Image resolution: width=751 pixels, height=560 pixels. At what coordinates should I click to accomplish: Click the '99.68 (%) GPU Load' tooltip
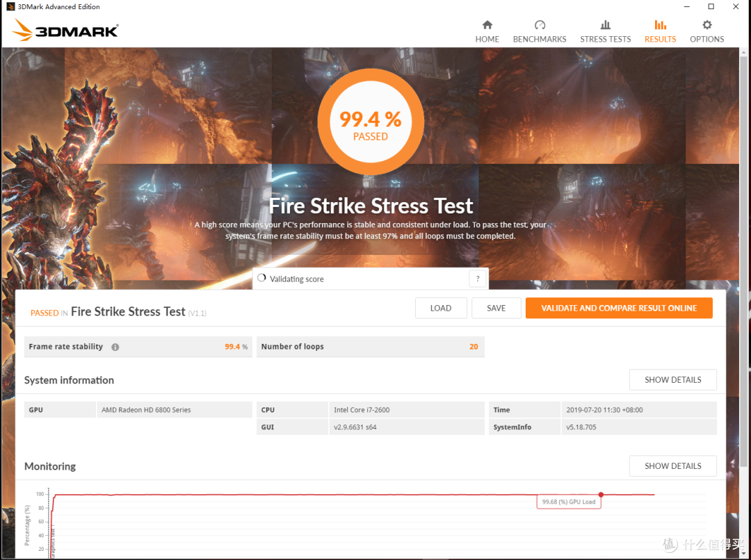(569, 502)
